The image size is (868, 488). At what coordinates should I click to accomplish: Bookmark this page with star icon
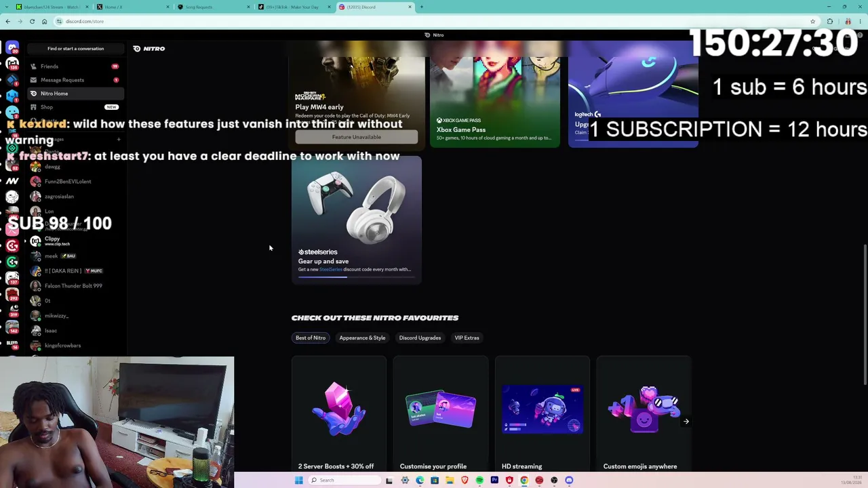(x=812, y=22)
